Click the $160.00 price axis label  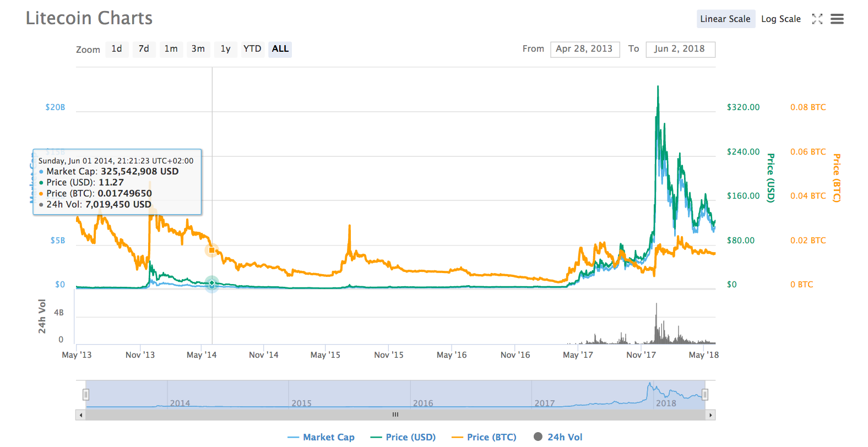[743, 196]
